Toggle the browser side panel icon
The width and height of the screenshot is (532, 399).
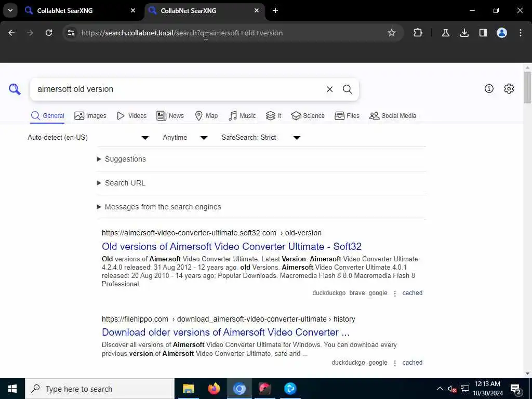[483, 33]
